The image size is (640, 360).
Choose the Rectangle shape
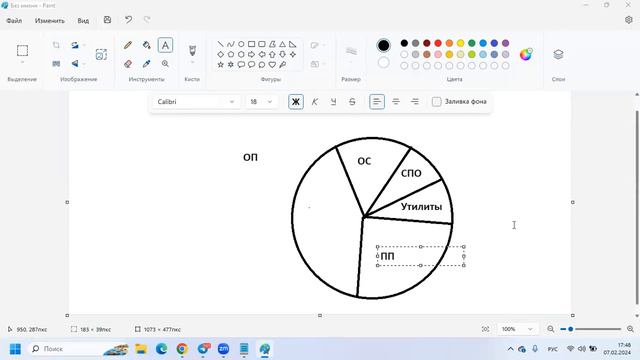click(x=251, y=44)
